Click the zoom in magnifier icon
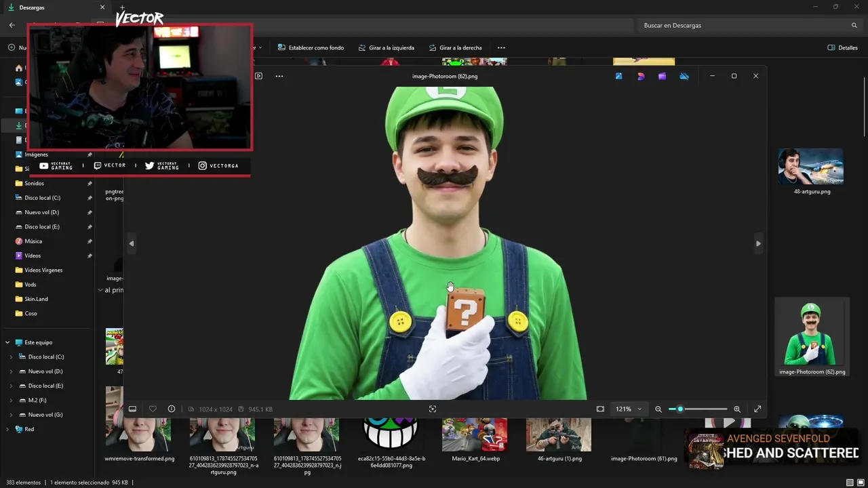The image size is (868, 488). pyautogui.click(x=737, y=409)
